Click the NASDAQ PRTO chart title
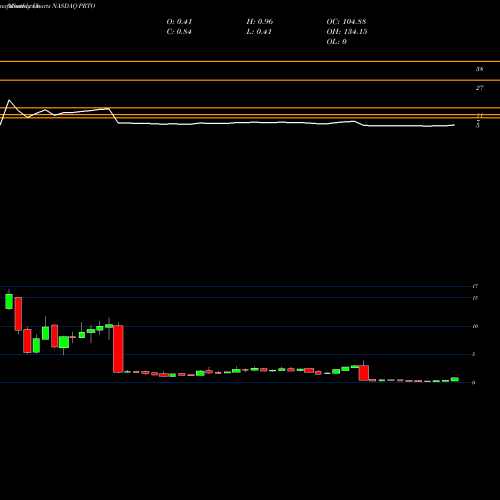 click(74, 6)
